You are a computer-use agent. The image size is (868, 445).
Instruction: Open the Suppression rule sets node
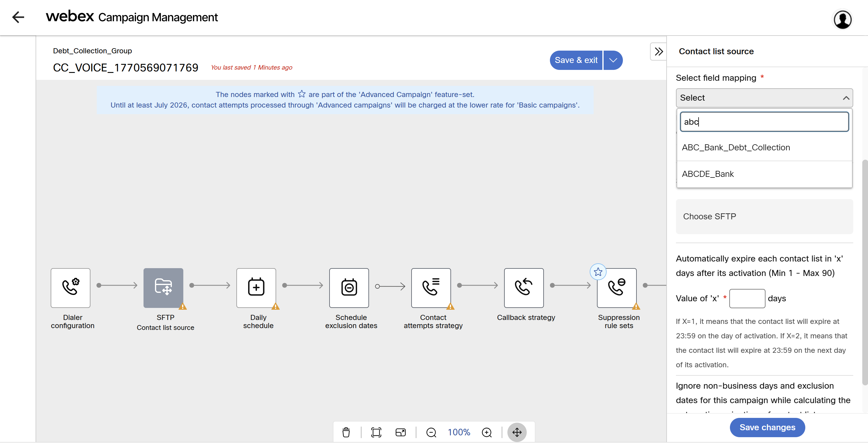(616, 287)
